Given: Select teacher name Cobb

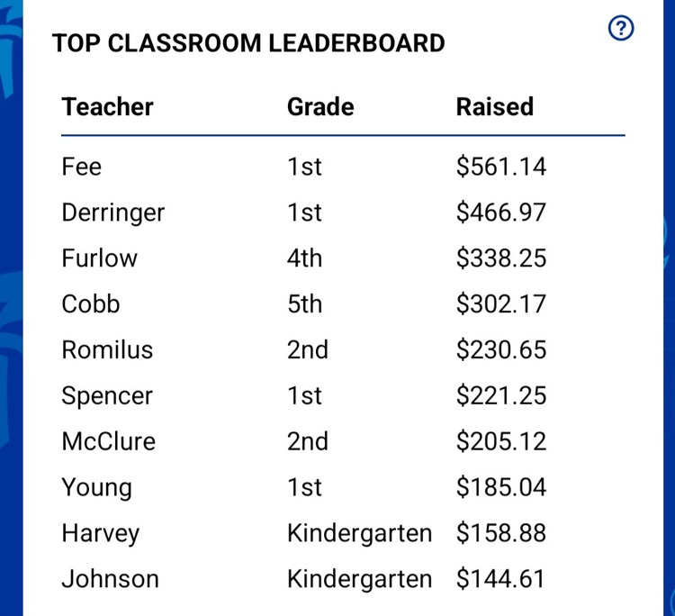Looking at the screenshot, I should [x=90, y=303].
